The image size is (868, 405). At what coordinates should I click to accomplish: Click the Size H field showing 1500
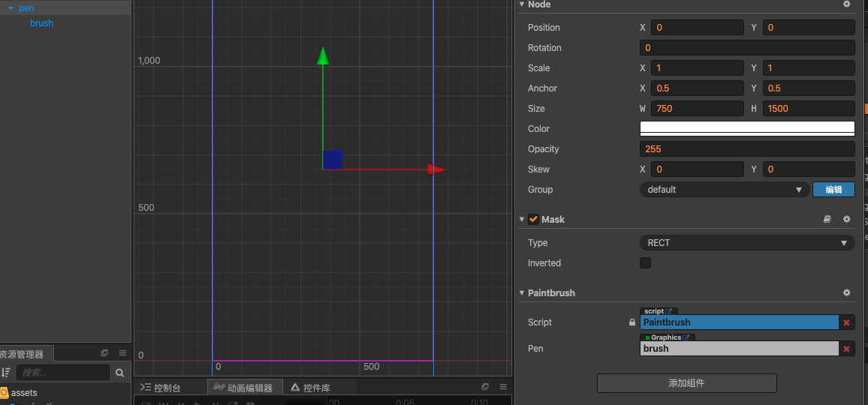(809, 109)
